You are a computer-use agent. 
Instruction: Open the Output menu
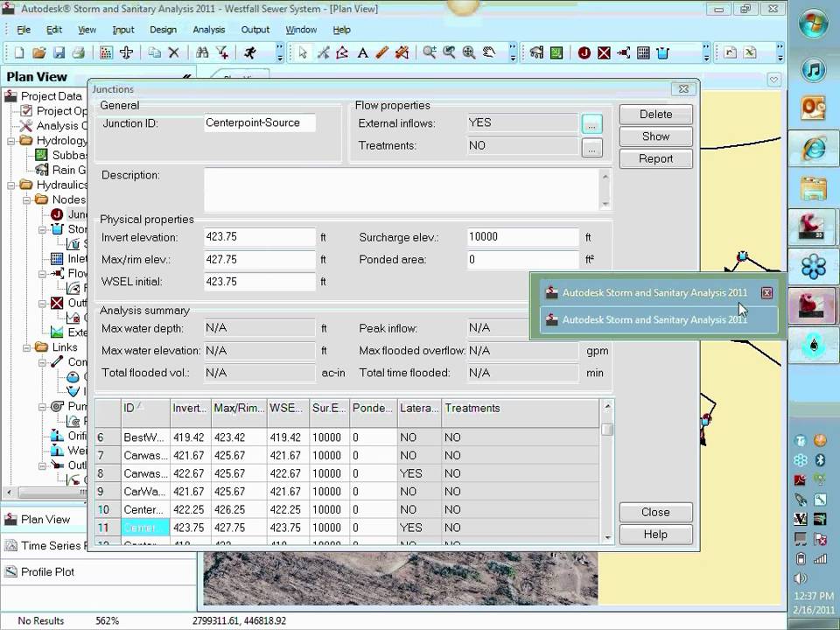coord(255,30)
